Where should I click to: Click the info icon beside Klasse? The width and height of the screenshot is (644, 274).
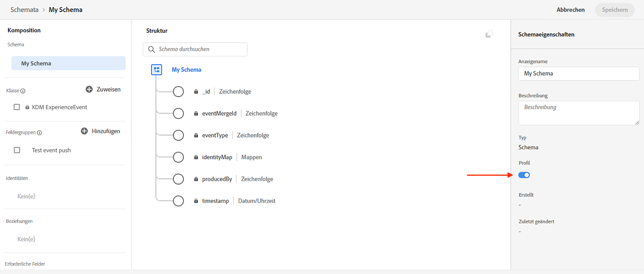[23, 91]
